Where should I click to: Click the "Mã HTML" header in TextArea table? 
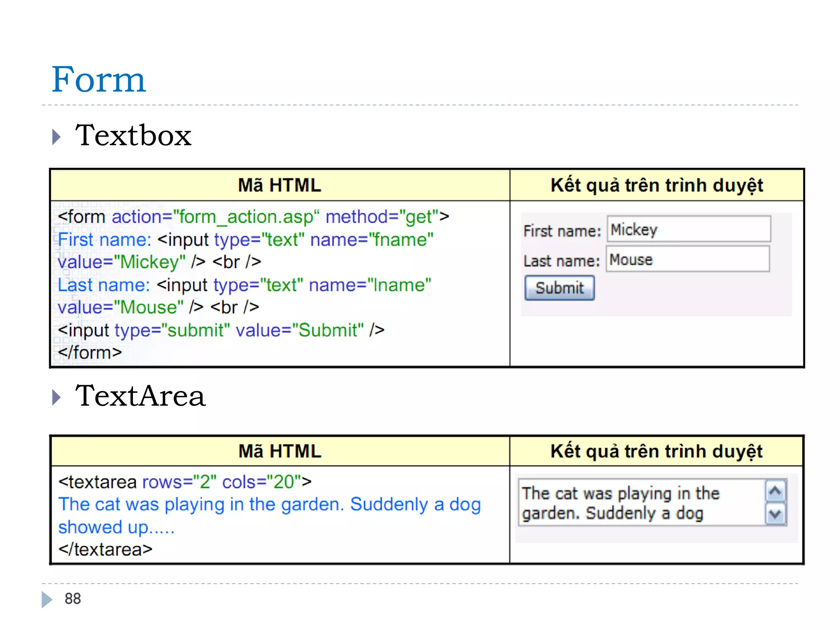280,451
